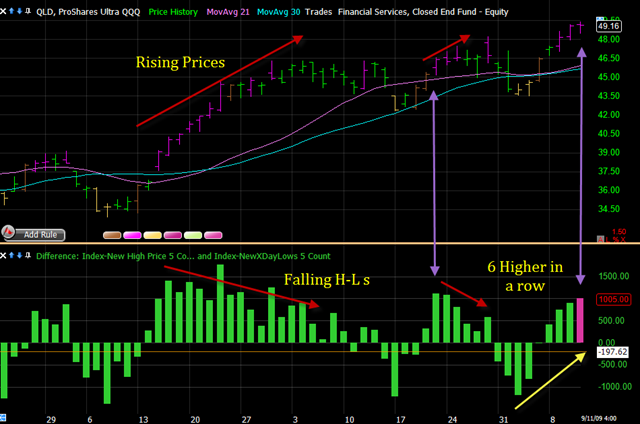Viewport: 640px width, 424px height.
Task: Toggle the L scale option on price axis
Action: (608, 239)
